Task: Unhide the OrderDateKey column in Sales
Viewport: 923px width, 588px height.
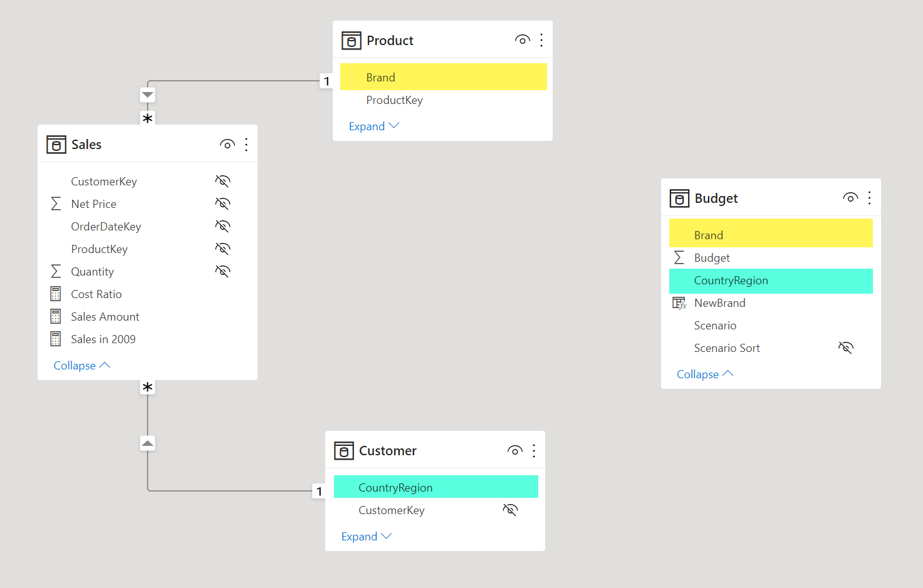Action: 222,226
